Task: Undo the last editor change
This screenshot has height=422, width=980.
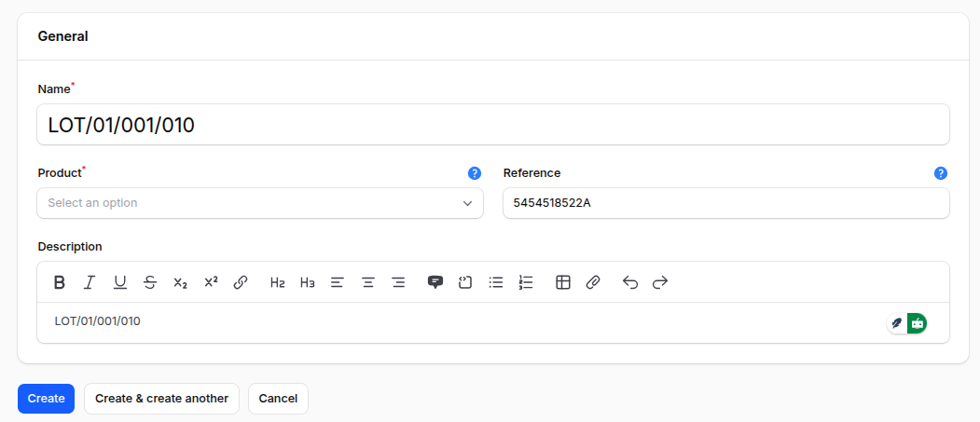Action: (630, 282)
